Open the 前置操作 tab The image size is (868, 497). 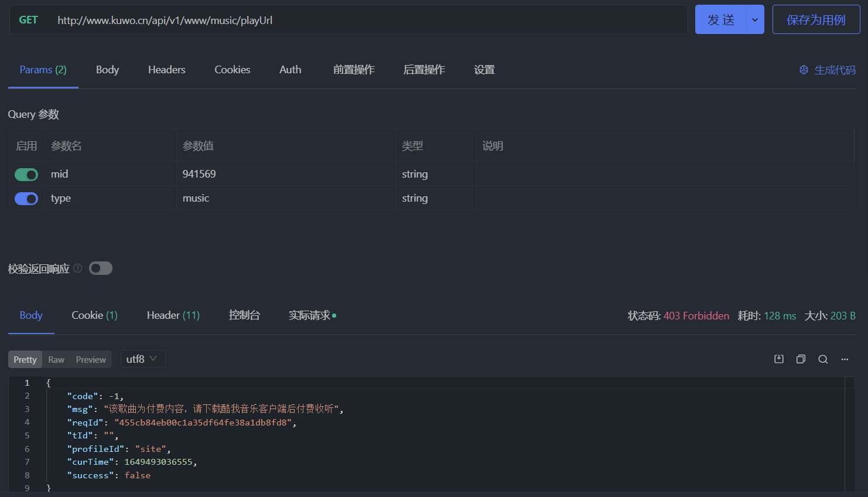click(354, 70)
